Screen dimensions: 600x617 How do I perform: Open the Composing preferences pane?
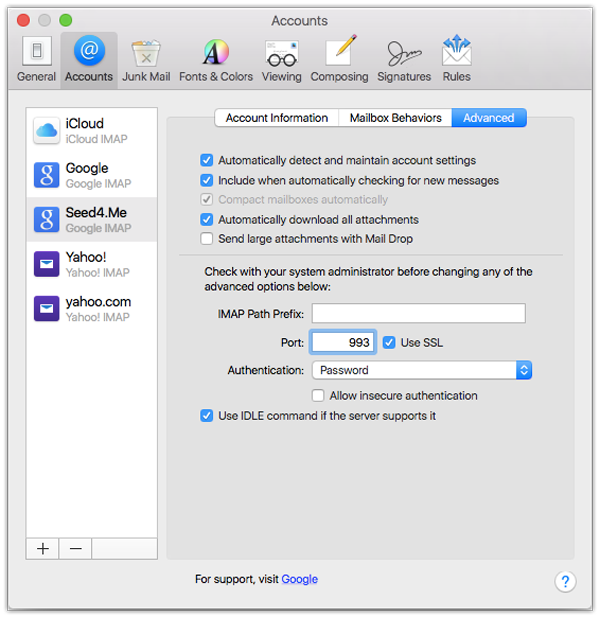(339, 59)
